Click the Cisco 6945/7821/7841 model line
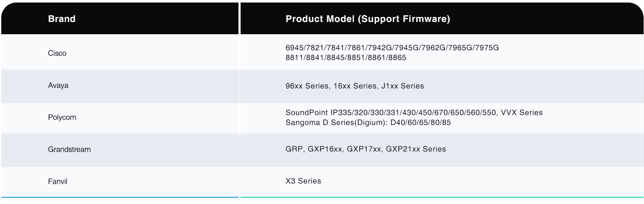 [x=392, y=48]
